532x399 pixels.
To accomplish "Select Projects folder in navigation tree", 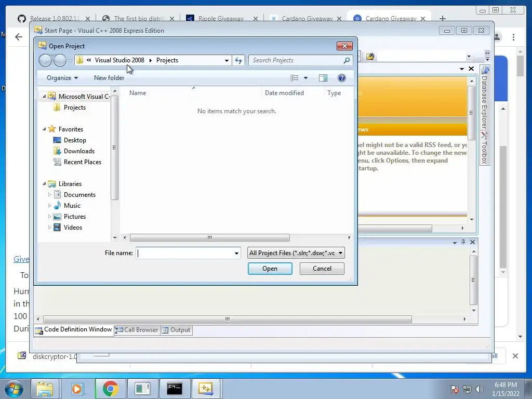I will 75,108.
